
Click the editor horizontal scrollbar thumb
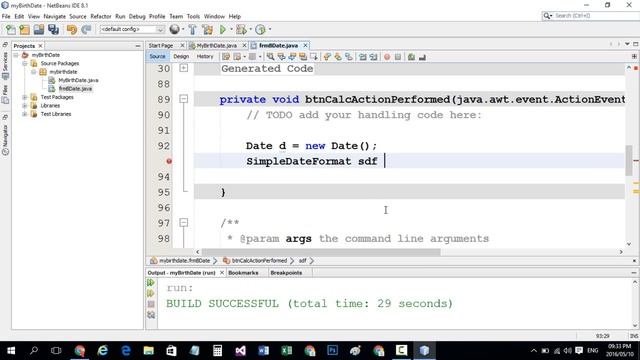(321, 252)
